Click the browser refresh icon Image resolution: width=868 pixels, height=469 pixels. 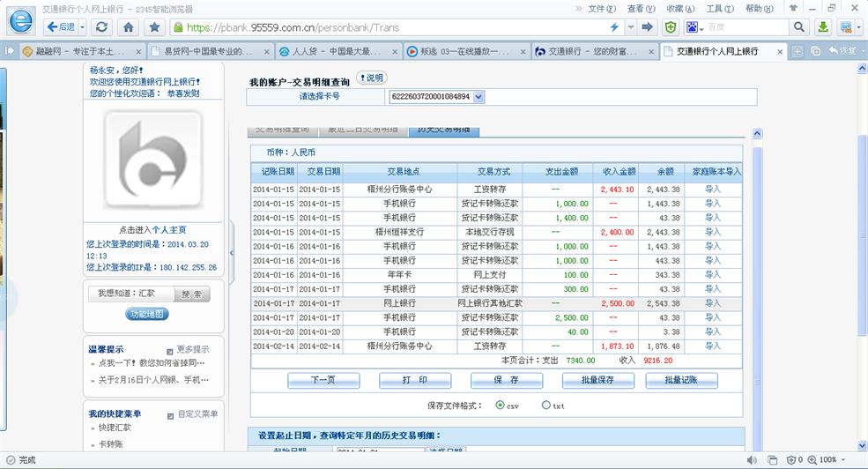coord(102,27)
